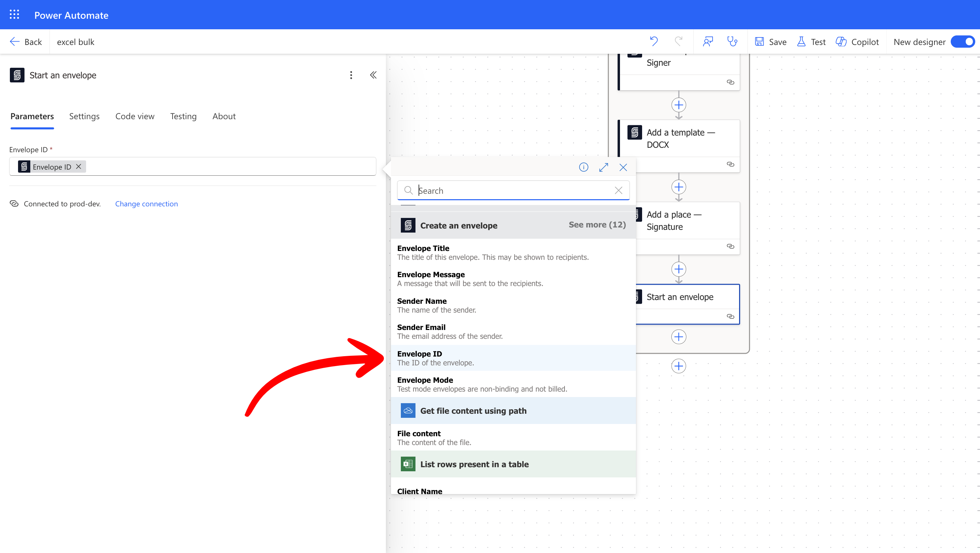Toggle the New designer switch off
The width and height of the screenshot is (980, 553).
point(963,42)
